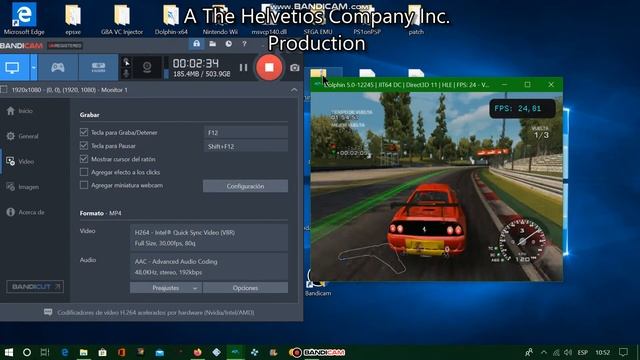The height and width of the screenshot is (360, 640).
Task: Show hidden system tray icons
Action: point(544,352)
